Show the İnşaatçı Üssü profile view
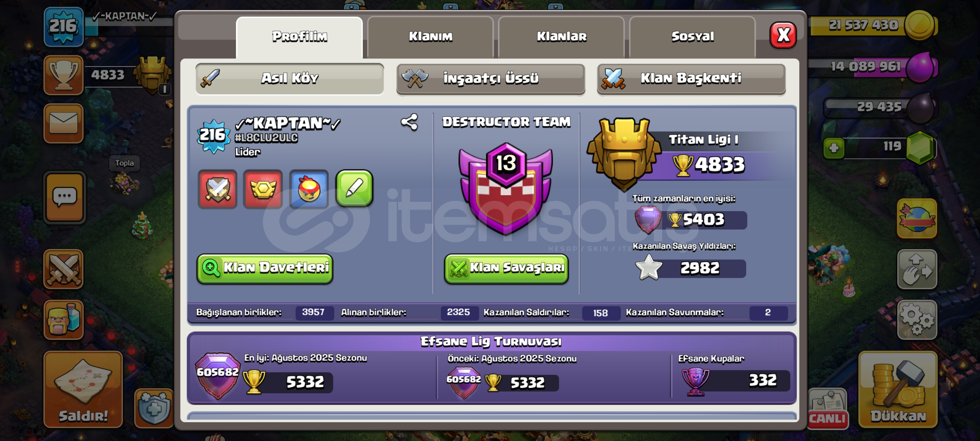 [491, 78]
